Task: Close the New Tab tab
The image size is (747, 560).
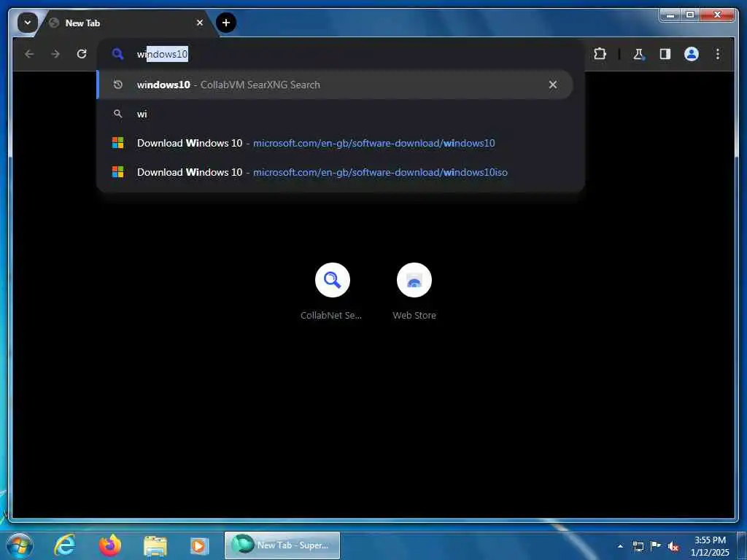Action: point(200,23)
